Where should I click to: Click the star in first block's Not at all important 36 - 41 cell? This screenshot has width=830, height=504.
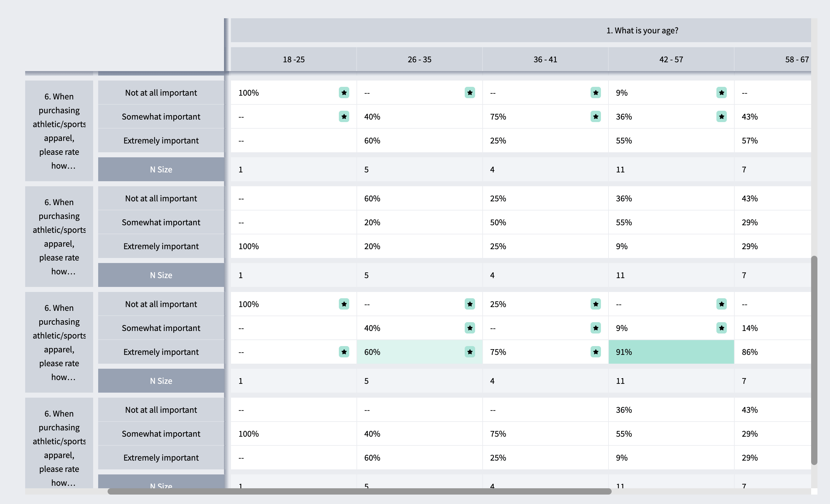pyautogui.click(x=596, y=92)
